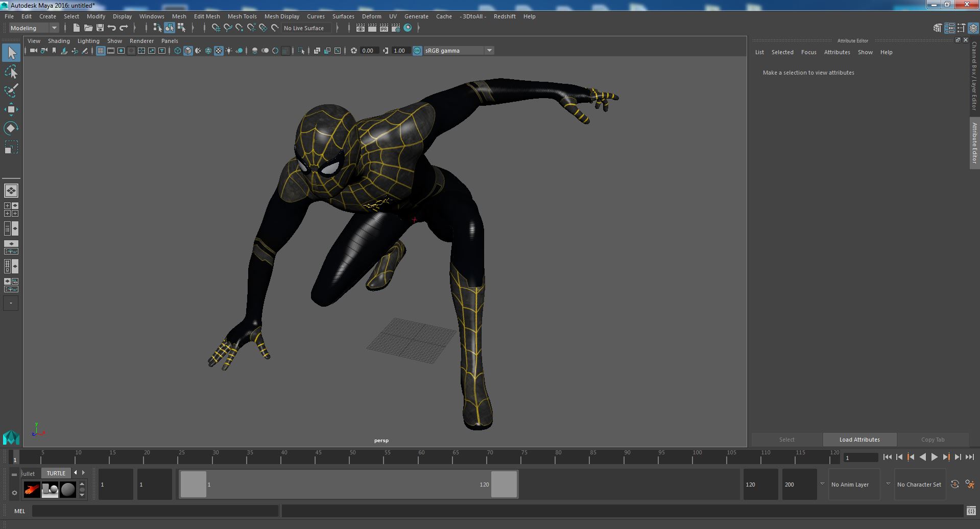Viewport: 980px width, 529px height.
Task: Choose the Rotate tool
Action: pyautogui.click(x=11, y=128)
